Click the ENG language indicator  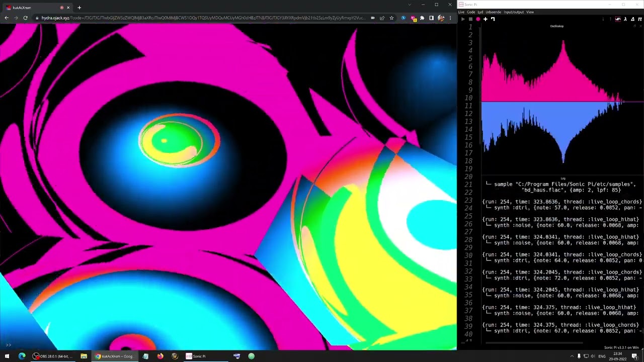click(x=602, y=356)
